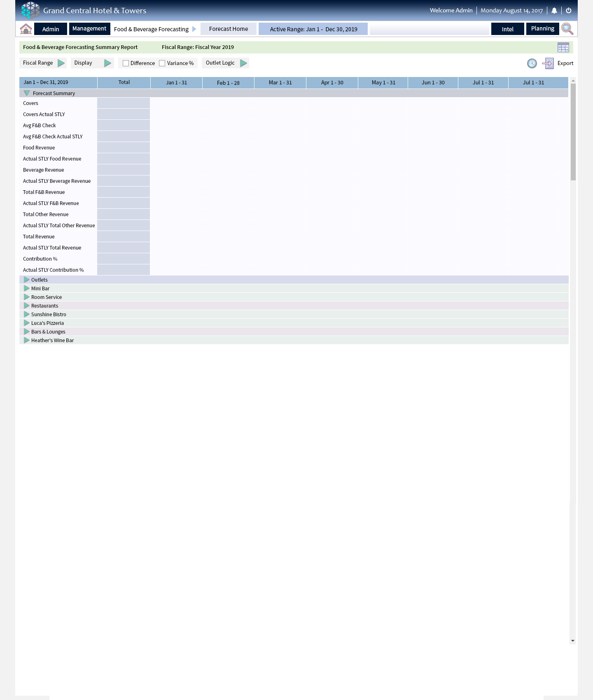The width and height of the screenshot is (593, 700).
Task: Click the calendar grid view icon
Action: pos(563,47)
